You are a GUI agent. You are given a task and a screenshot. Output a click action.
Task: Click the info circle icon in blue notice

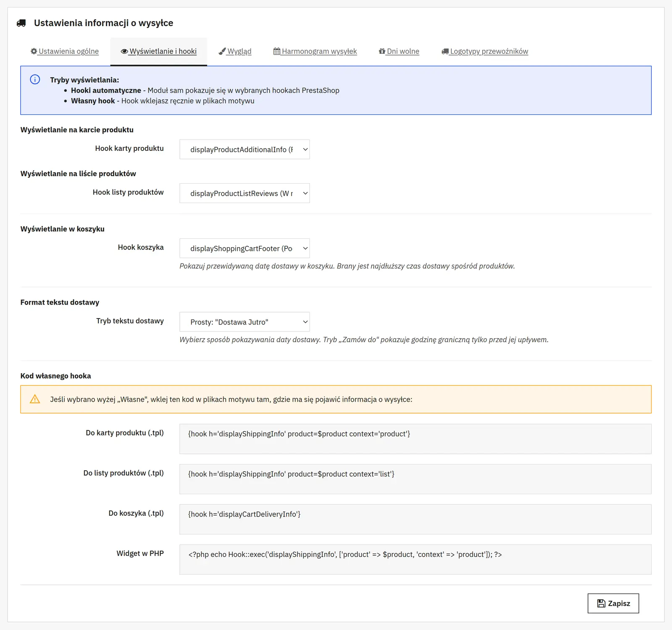point(35,79)
